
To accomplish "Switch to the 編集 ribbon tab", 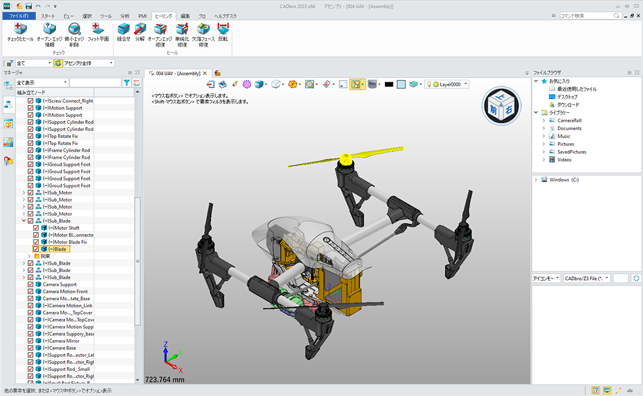I will pos(185,16).
